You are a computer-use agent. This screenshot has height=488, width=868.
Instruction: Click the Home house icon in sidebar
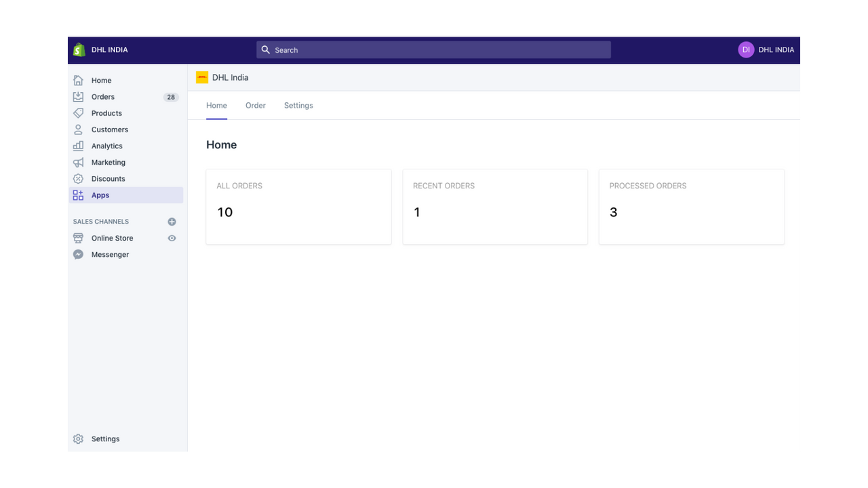pos(78,80)
